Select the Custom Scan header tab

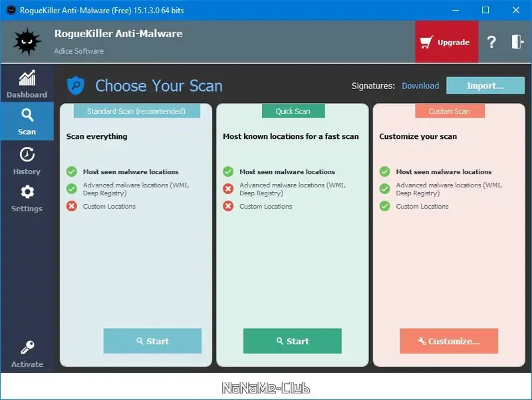coord(450,111)
